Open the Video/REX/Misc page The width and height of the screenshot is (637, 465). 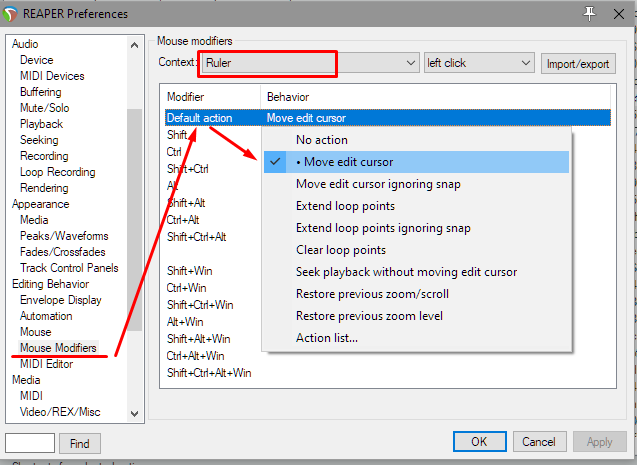(x=60, y=412)
